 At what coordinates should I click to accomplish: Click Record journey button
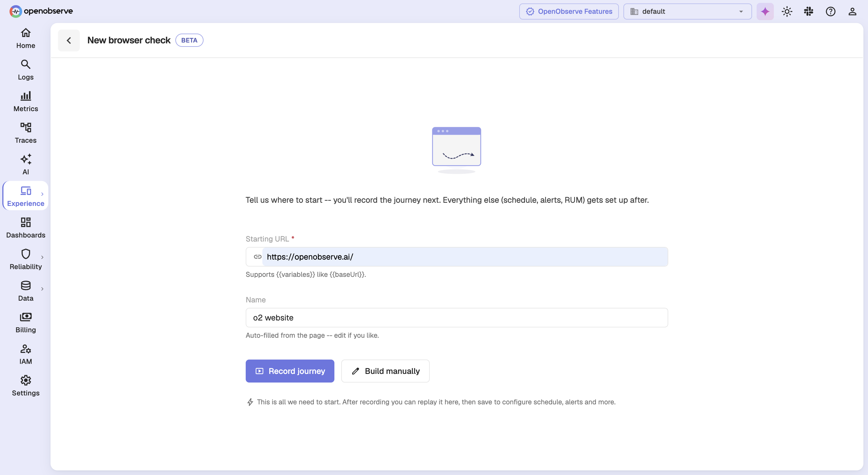(x=290, y=371)
